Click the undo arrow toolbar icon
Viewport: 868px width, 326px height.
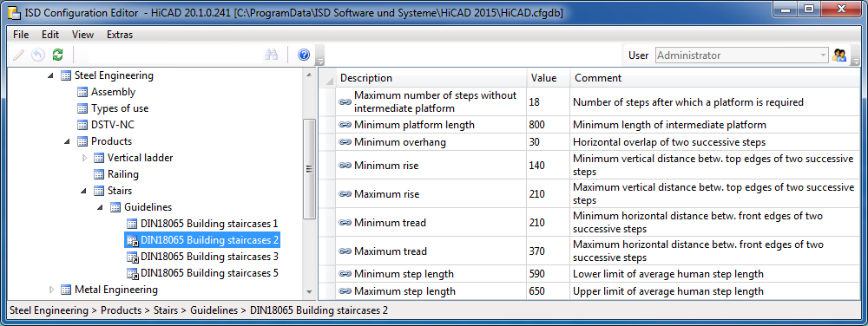[37, 55]
